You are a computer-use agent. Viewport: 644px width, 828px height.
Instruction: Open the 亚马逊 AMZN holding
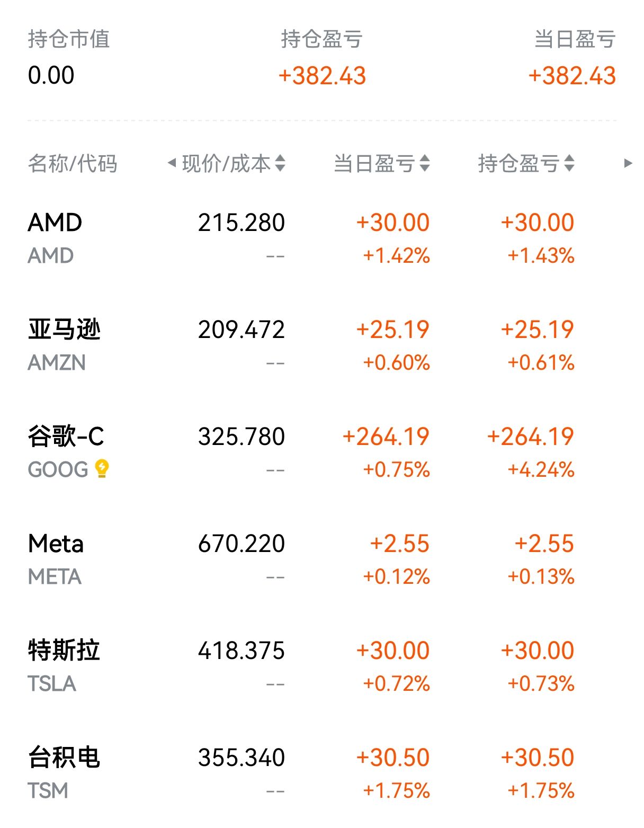64,330
